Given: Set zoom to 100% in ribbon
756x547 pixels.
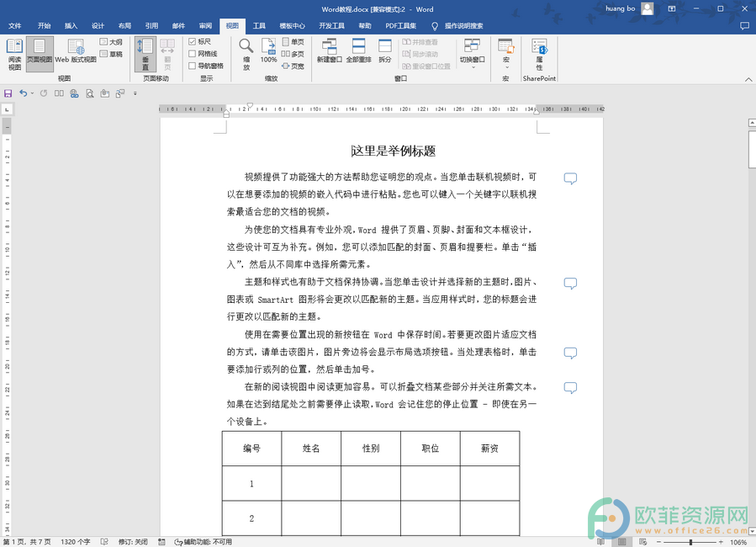Looking at the screenshot, I should point(268,50).
